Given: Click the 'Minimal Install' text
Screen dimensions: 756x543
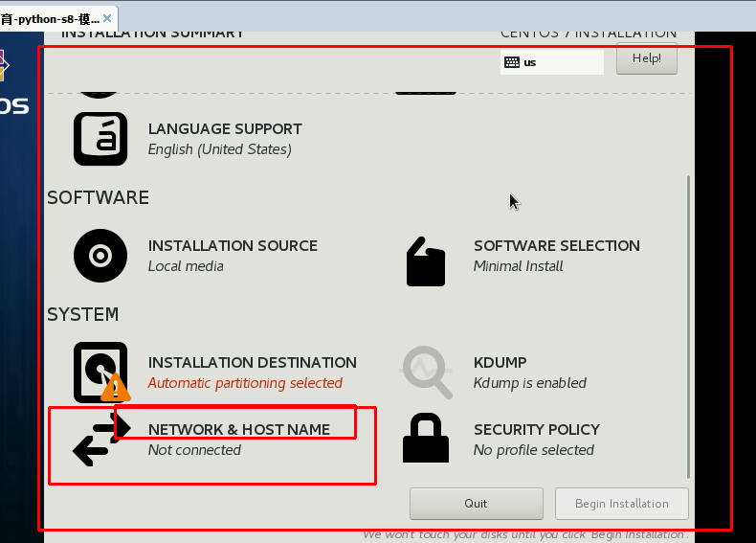Looking at the screenshot, I should point(518,266).
